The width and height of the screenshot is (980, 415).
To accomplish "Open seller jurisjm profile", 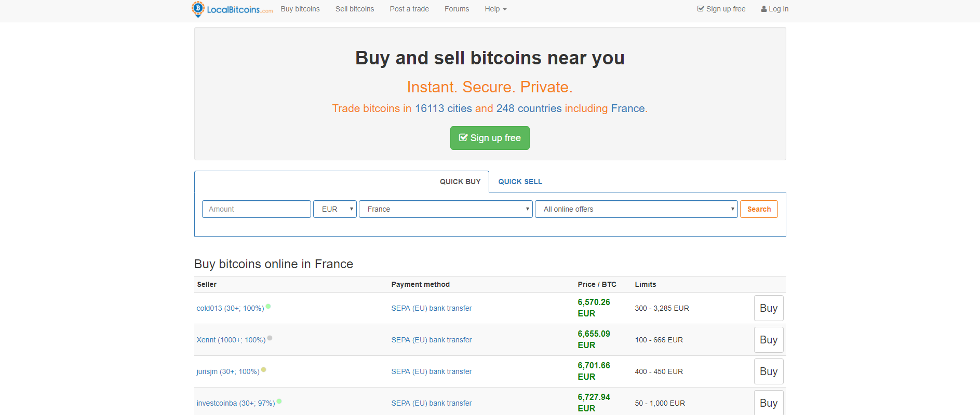I will [228, 371].
